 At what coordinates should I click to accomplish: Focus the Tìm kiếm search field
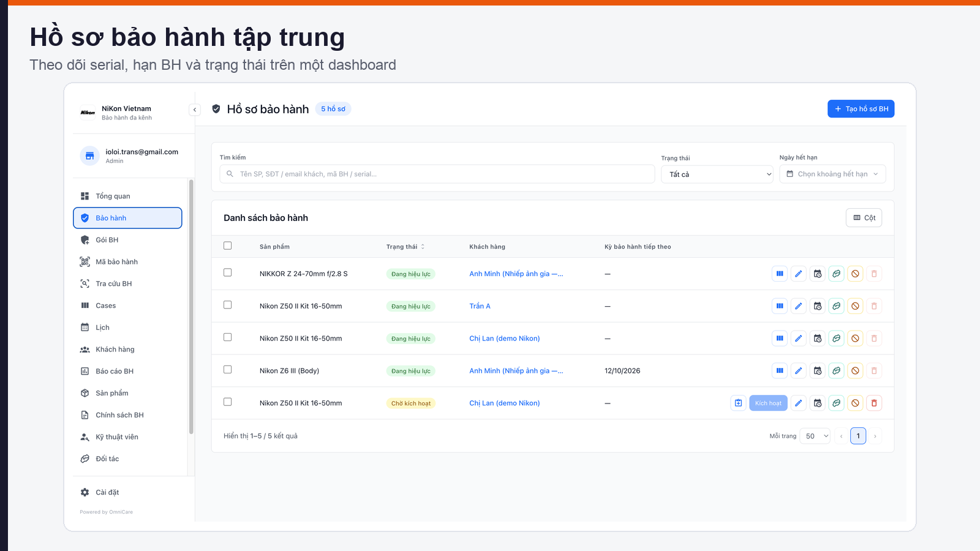click(437, 174)
